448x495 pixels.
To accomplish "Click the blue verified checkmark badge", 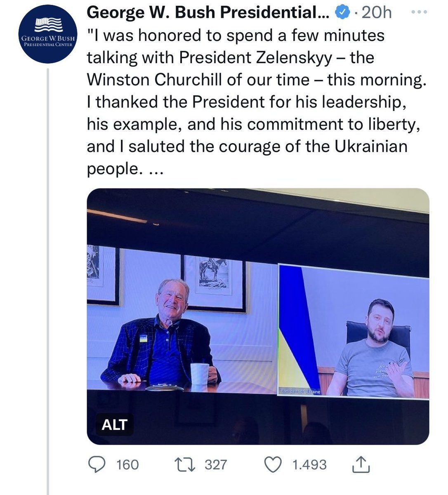I will [342, 13].
